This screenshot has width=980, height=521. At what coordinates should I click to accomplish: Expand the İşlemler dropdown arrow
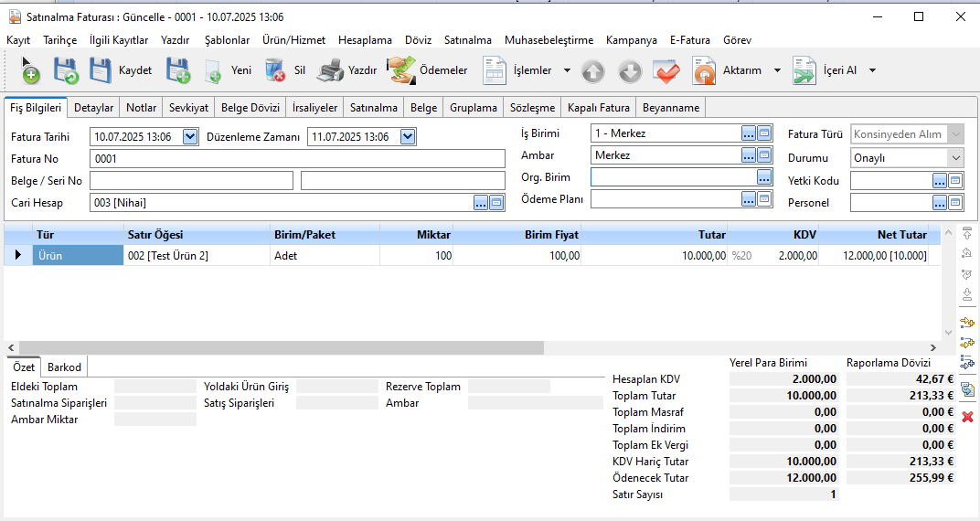pyautogui.click(x=567, y=70)
